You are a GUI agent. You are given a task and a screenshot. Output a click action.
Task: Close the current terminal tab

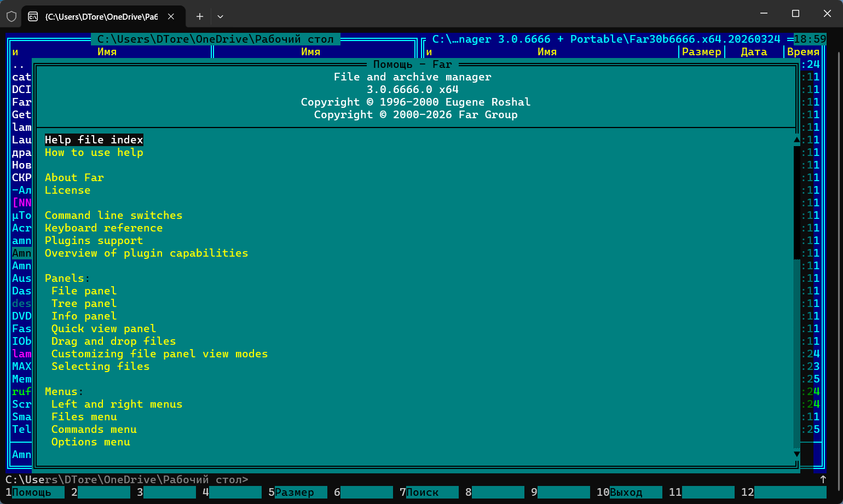pyautogui.click(x=171, y=16)
